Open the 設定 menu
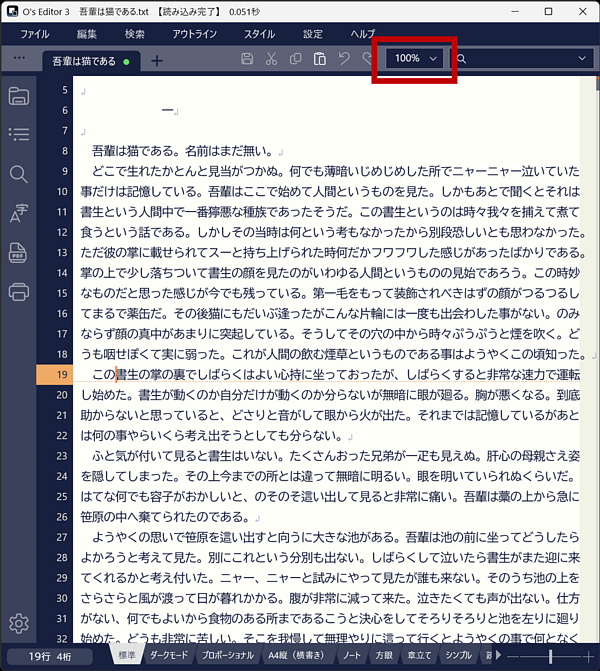Image resolution: width=600 pixels, height=671 pixels. click(x=313, y=34)
